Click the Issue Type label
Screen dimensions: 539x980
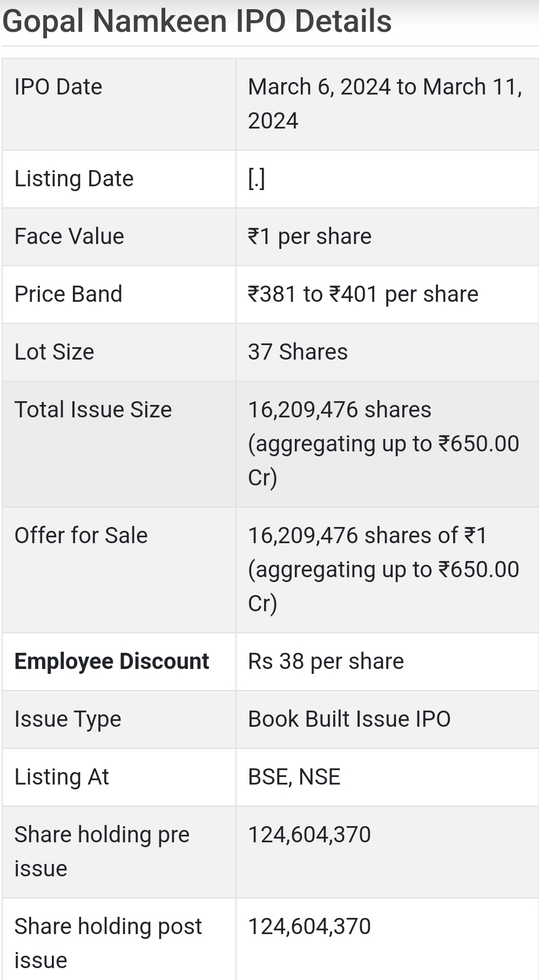click(x=68, y=719)
